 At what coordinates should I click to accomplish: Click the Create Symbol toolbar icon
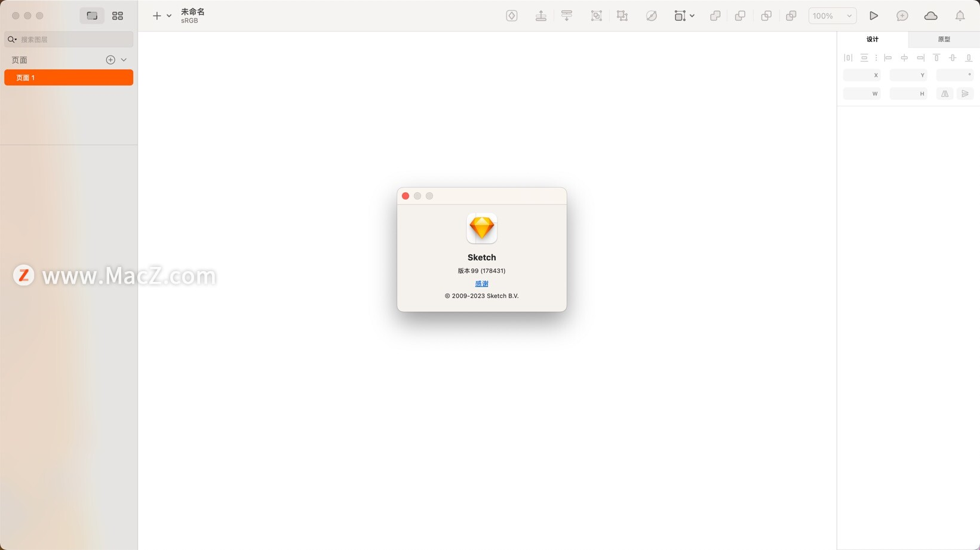click(x=512, y=16)
